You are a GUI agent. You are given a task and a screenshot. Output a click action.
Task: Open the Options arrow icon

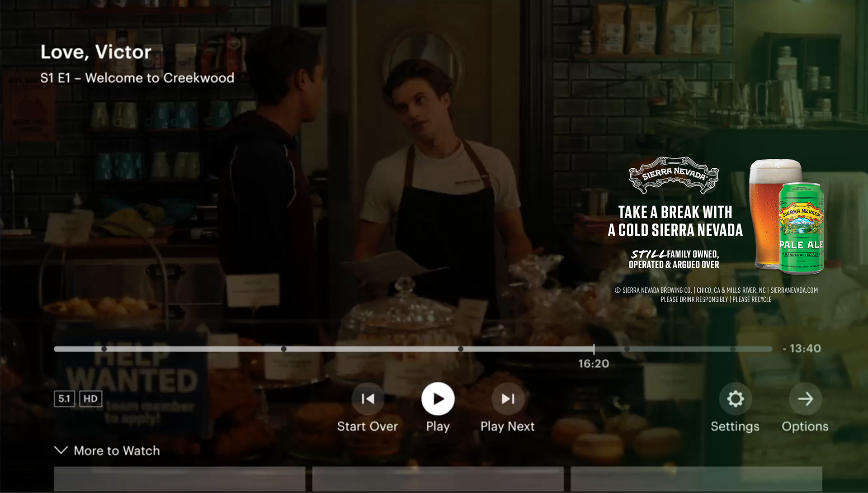[805, 398]
